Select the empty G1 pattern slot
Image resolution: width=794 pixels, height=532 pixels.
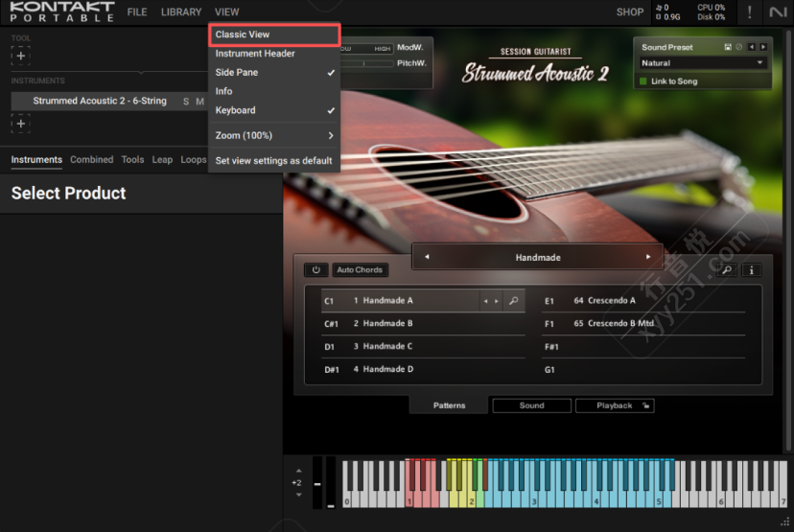643,369
